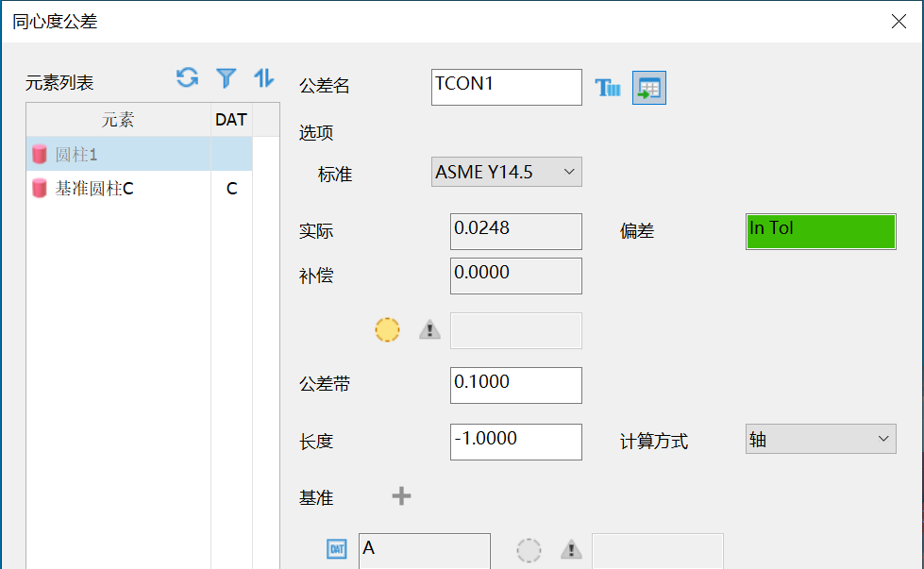Open the 标准 dropdown showing ASME Y14.5
Viewport: 924px width, 569px height.
click(x=506, y=172)
